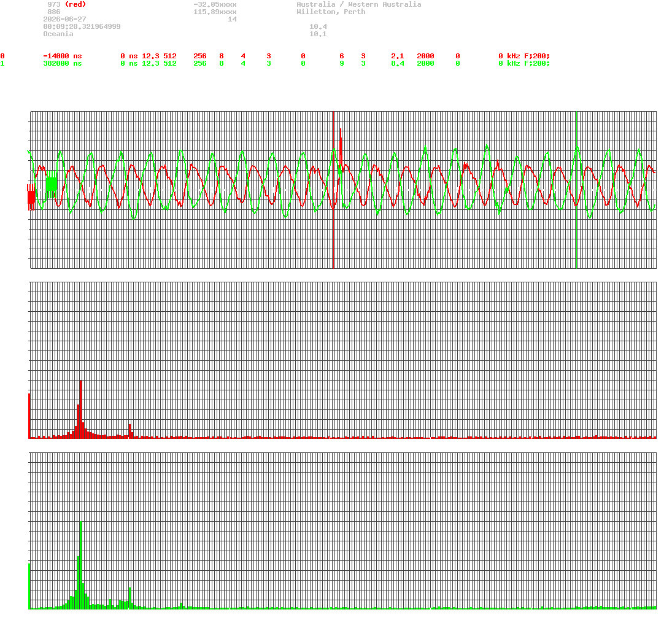Click the green block at waveform start
The image size is (672, 623).
pyautogui.click(x=52, y=184)
